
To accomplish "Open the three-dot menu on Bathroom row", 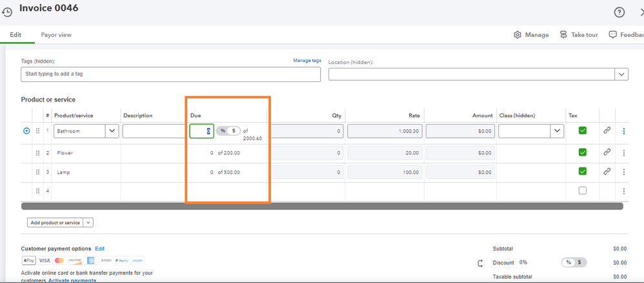I will (x=624, y=131).
